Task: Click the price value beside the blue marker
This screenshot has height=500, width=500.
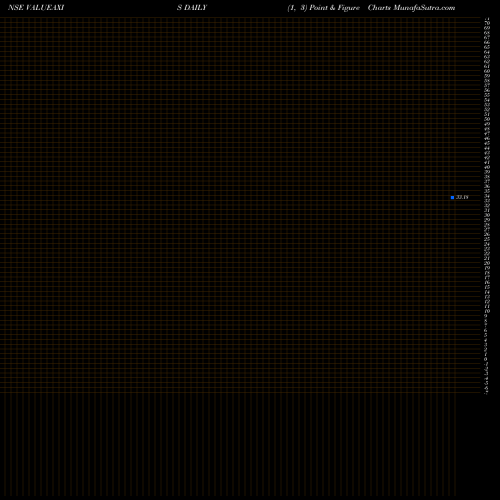Action: tap(462, 197)
